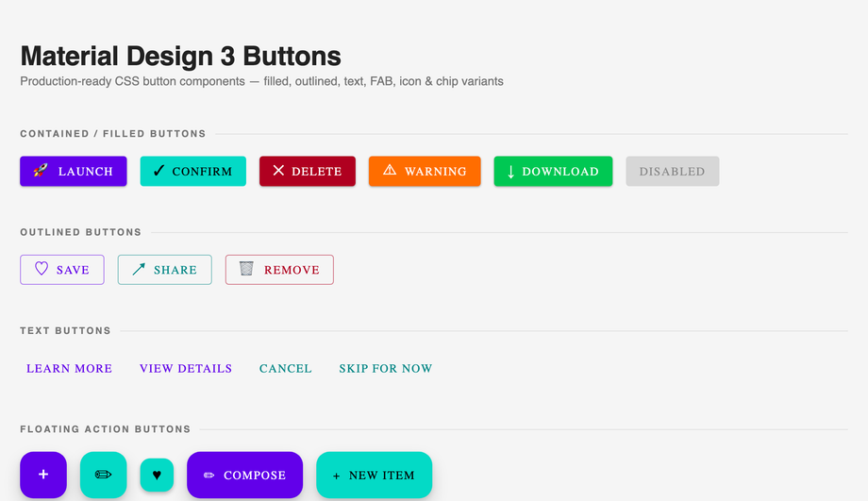Click the Cancel text button
The width and height of the screenshot is (868, 501).
286,368
